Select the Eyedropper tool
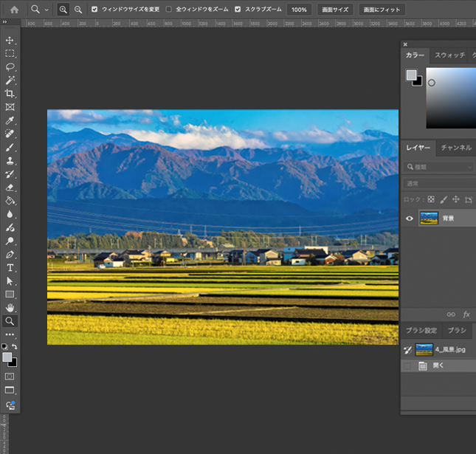476x454 pixels. [x=10, y=120]
